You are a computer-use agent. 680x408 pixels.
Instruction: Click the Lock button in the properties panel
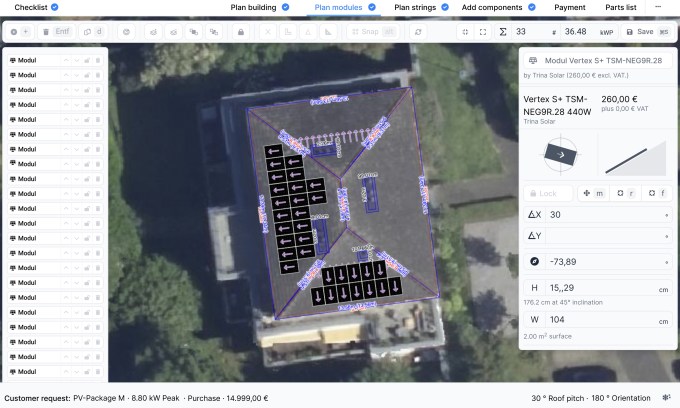548,193
